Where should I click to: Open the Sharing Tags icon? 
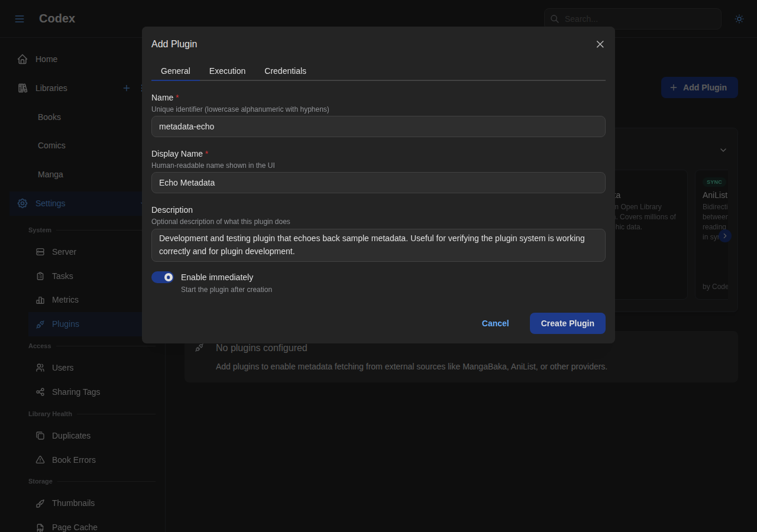39,391
